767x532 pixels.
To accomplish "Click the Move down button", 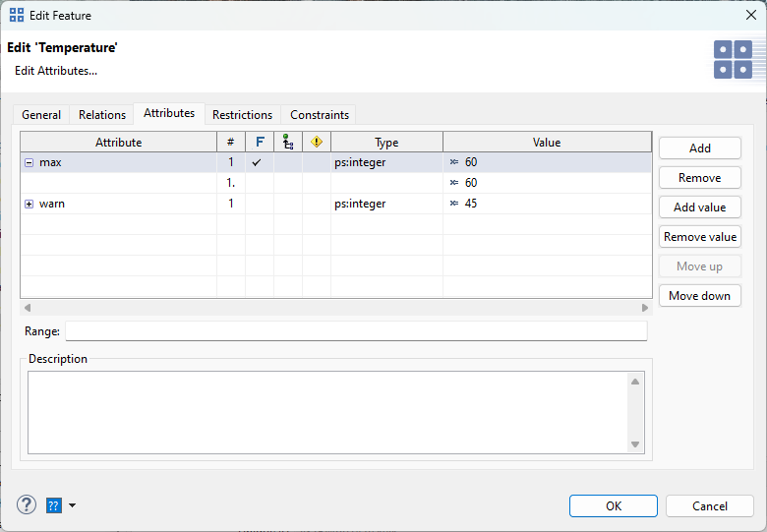I will point(699,296).
